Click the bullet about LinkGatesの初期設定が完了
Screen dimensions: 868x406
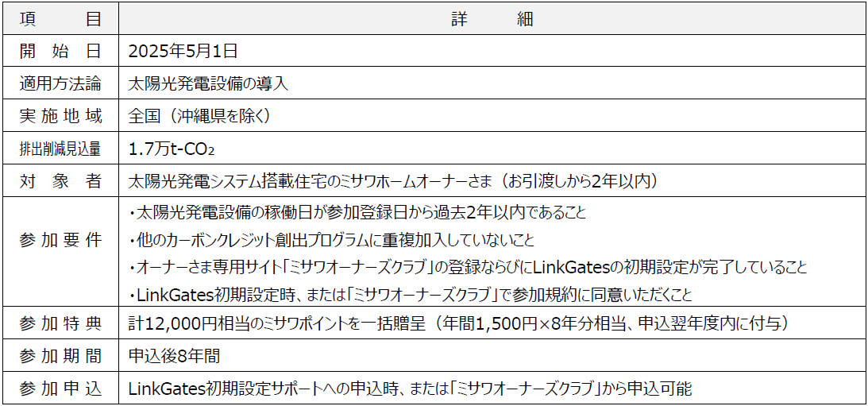click(x=467, y=268)
